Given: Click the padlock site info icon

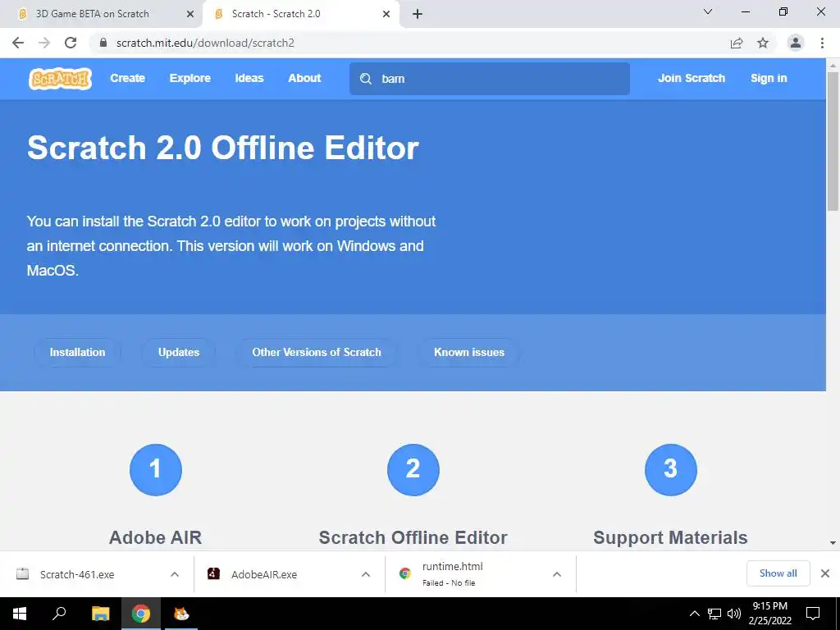Looking at the screenshot, I should (103, 43).
